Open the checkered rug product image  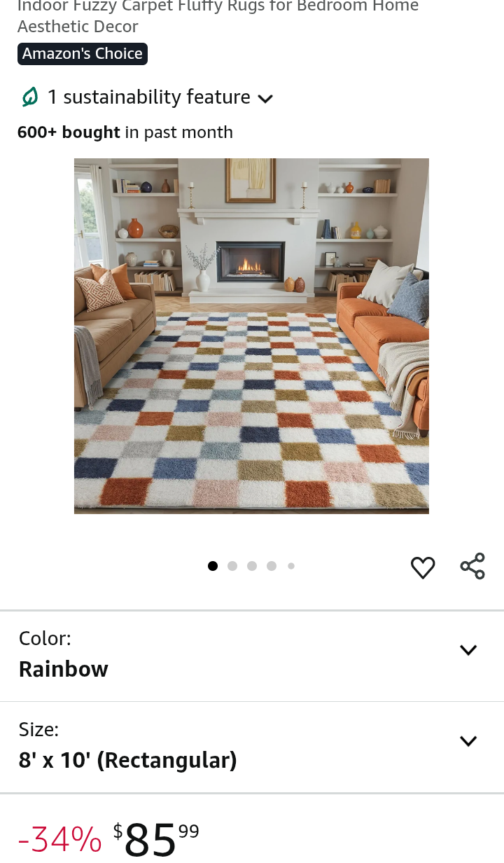point(251,336)
